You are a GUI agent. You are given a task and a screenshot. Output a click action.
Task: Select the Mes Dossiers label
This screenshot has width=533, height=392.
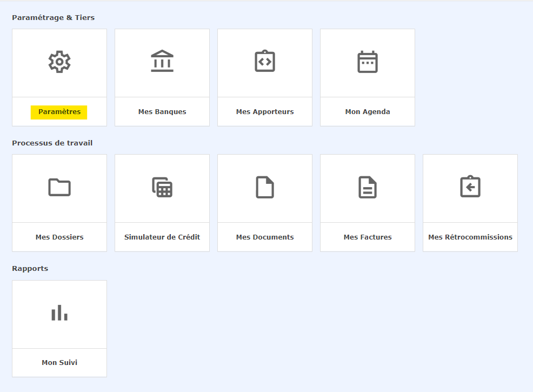click(x=59, y=237)
